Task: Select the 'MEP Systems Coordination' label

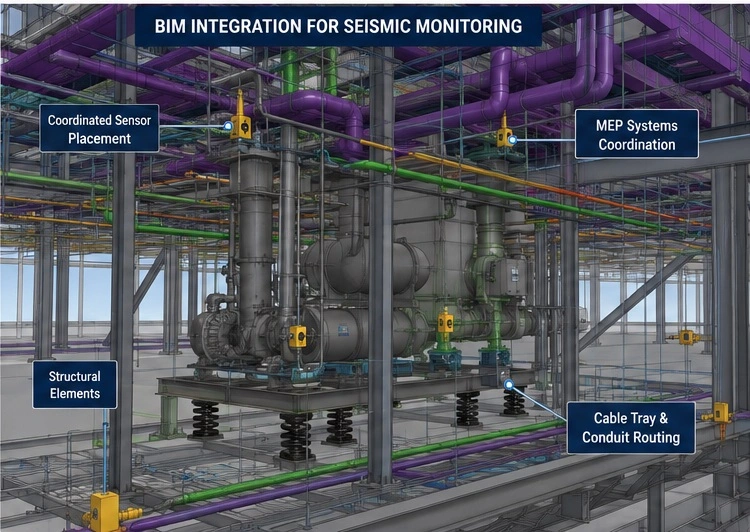Action: coord(636,134)
